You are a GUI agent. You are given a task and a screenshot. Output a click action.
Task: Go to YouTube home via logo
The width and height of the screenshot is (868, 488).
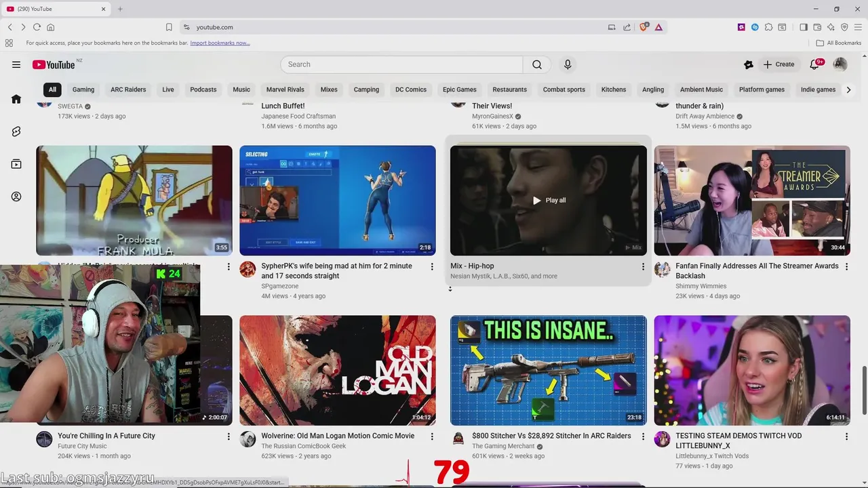tap(54, 64)
